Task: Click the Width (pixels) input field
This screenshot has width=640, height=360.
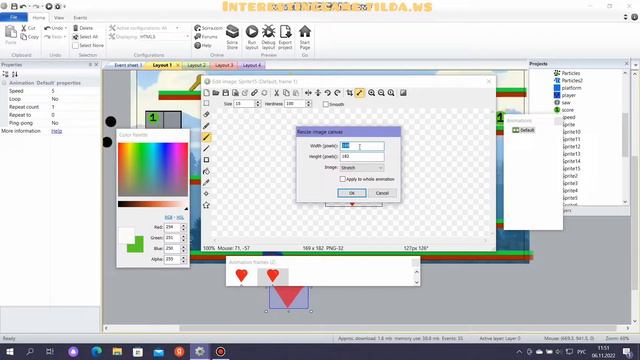Action: [x=362, y=146]
